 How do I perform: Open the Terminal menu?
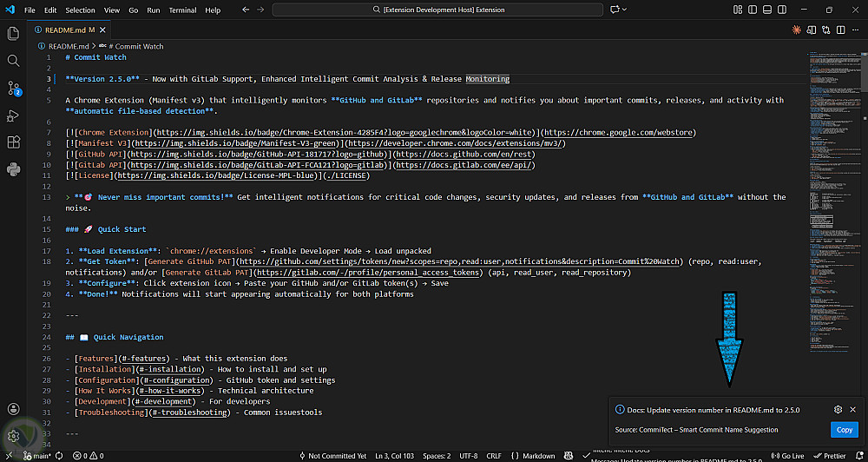(182, 10)
